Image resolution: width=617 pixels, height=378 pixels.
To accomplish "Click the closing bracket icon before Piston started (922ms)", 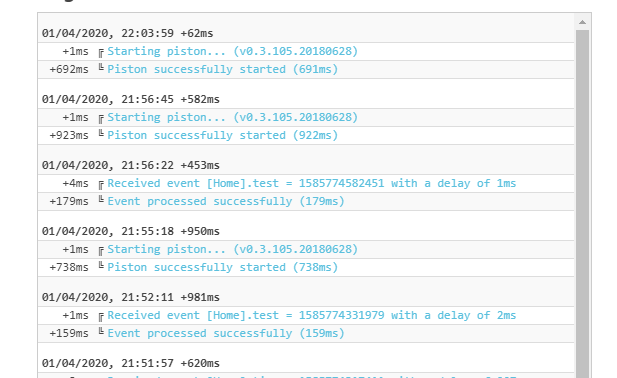I will [101, 133].
